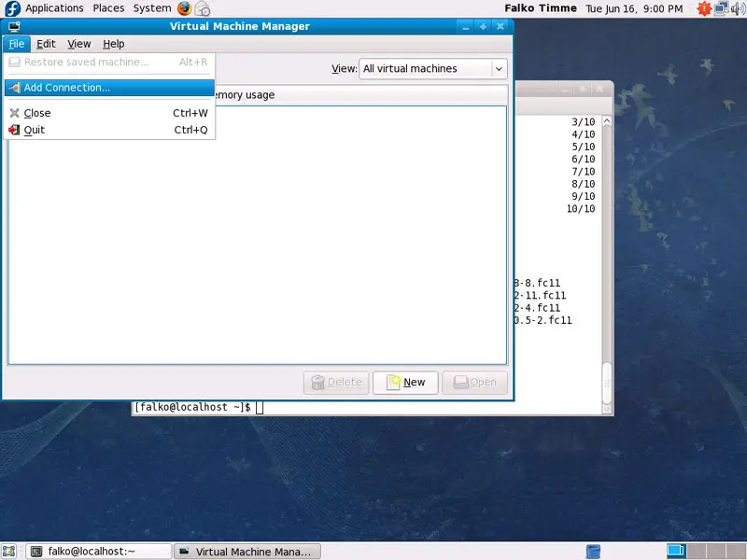Click the terminal scrollbar up arrow
This screenshot has width=747, height=560.
click(606, 121)
